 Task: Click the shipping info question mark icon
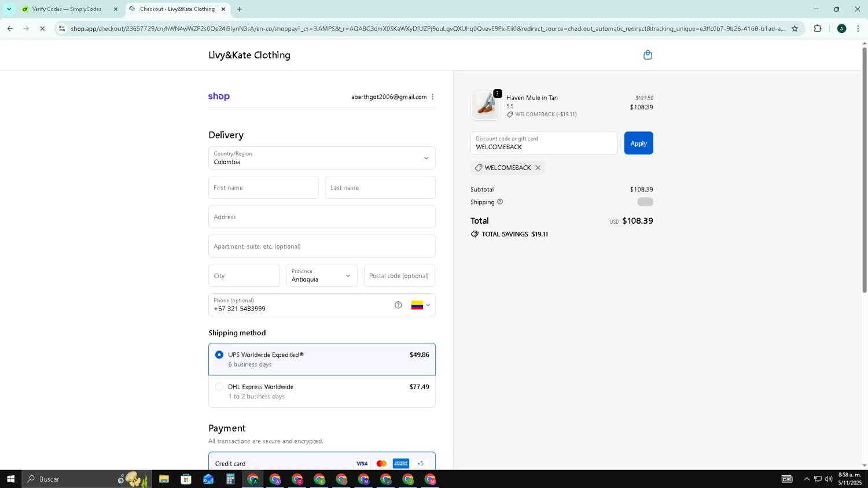[500, 202]
